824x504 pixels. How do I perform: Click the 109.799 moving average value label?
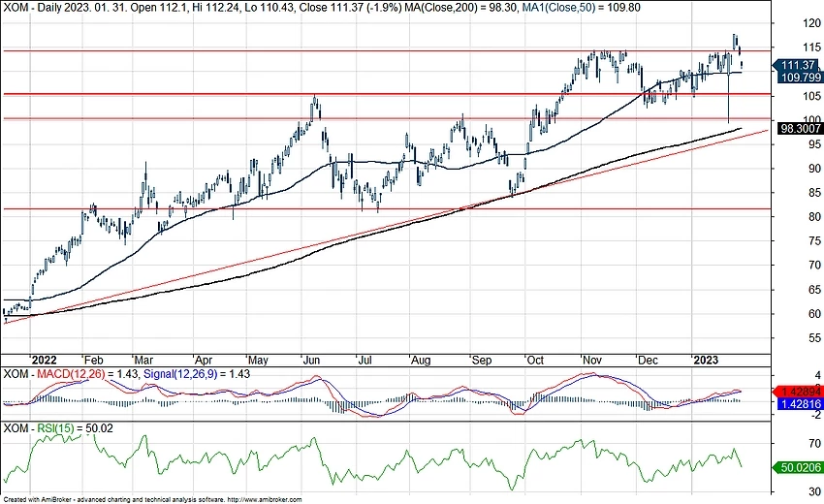tap(801, 78)
